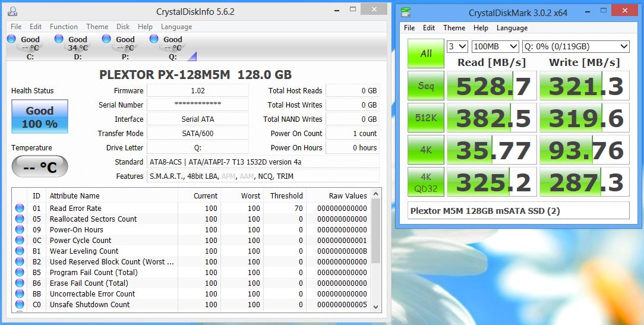Click the status orb for Erase Fail Count
The height and width of the screenshot is (325, 644).
pos(20,283)
